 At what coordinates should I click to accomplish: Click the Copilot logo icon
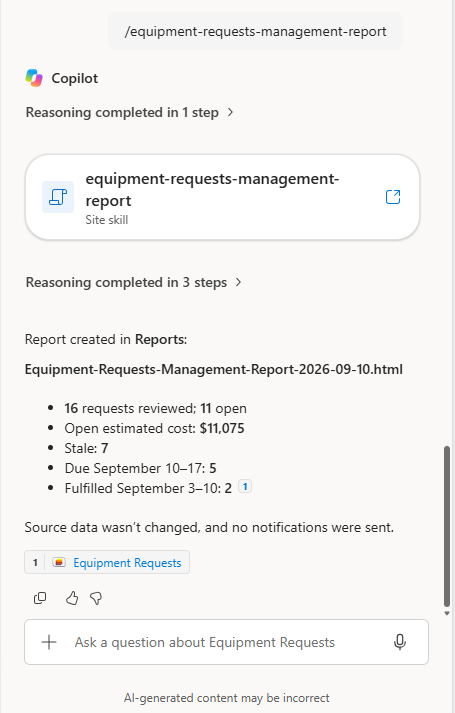click(x=34, y=78)
